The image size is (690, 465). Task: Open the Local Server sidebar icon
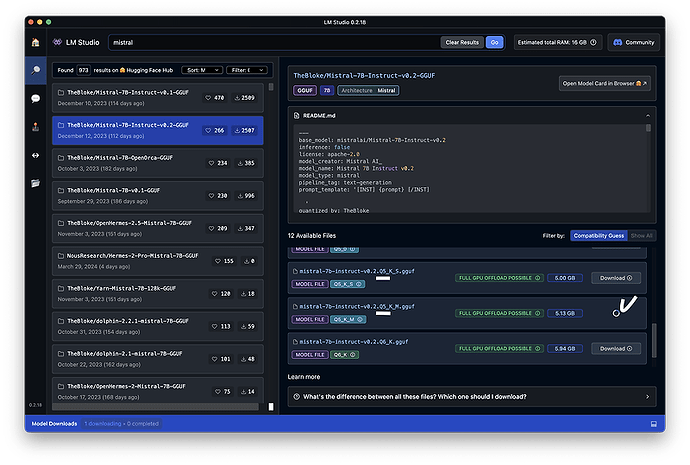tap(36, 127)
